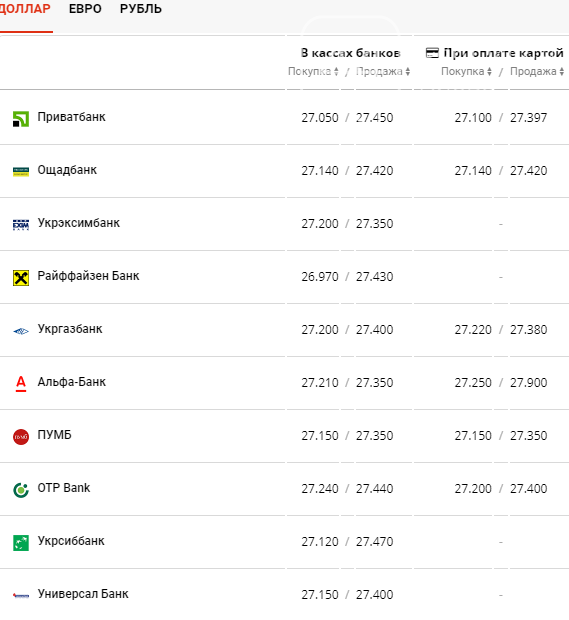
Task: Click the Укрэксимбанк logo icon
Action: pyautogui.click(x=21, y=225)
